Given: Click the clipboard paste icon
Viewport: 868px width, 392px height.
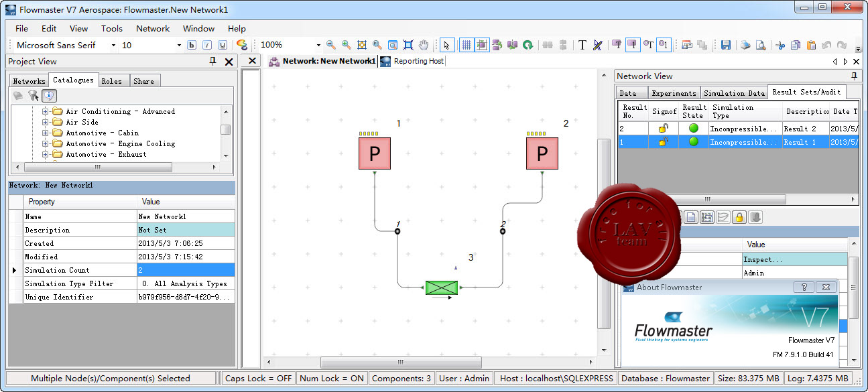Looking at the screenshot, I should (x=811, y=45).
